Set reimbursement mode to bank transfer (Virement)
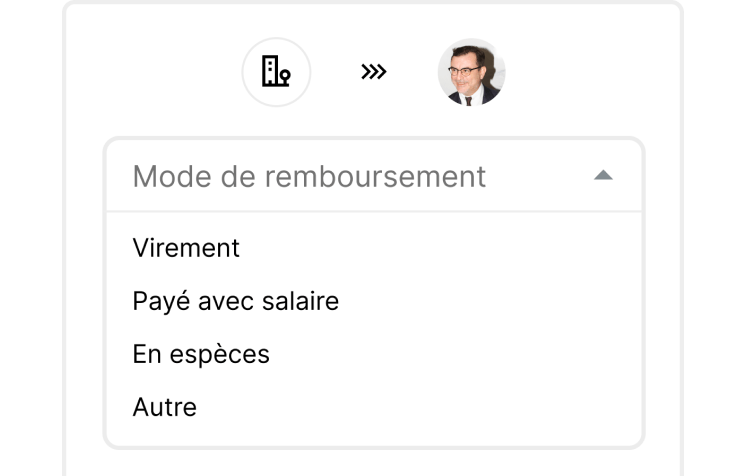746x476 pixels. click(x=186, y=247)
